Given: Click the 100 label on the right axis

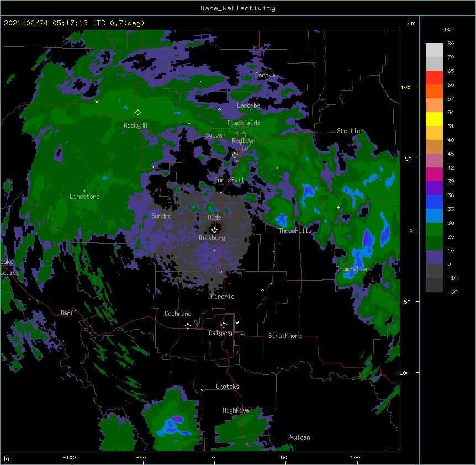Looking at the screenshot, I should (405, 87).
